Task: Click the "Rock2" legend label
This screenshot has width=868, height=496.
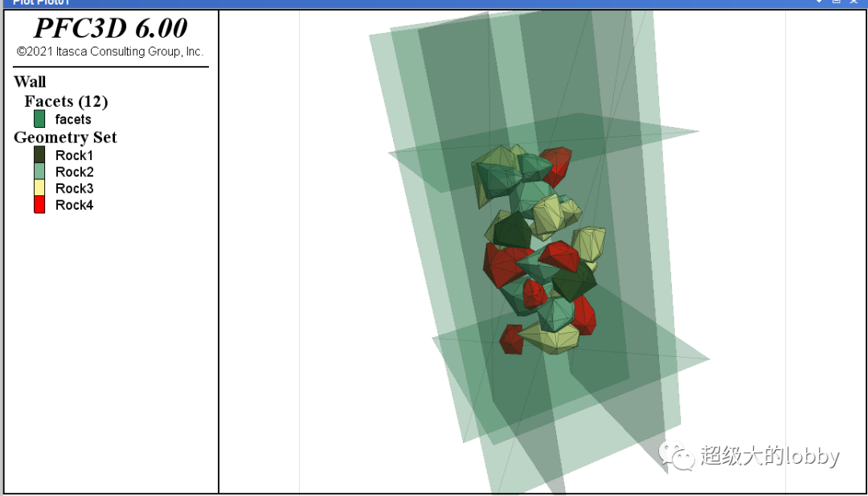Action: coord(74,172)
